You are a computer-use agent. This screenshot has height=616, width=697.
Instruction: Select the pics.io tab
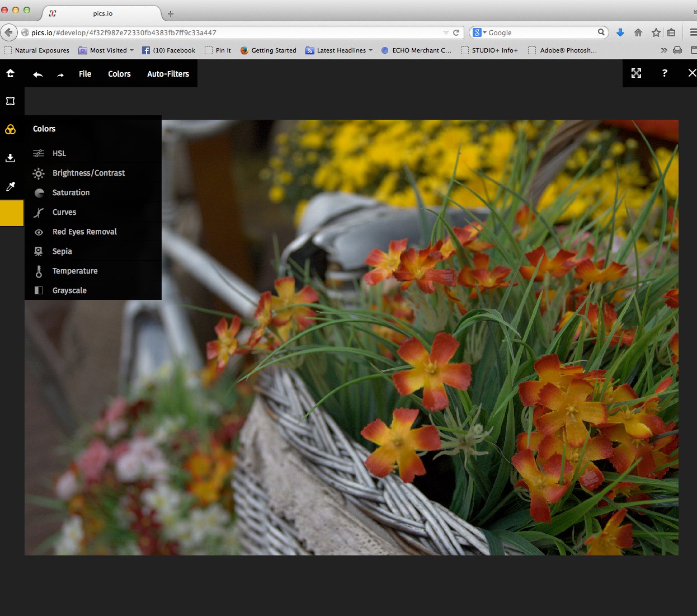point(102,13)
